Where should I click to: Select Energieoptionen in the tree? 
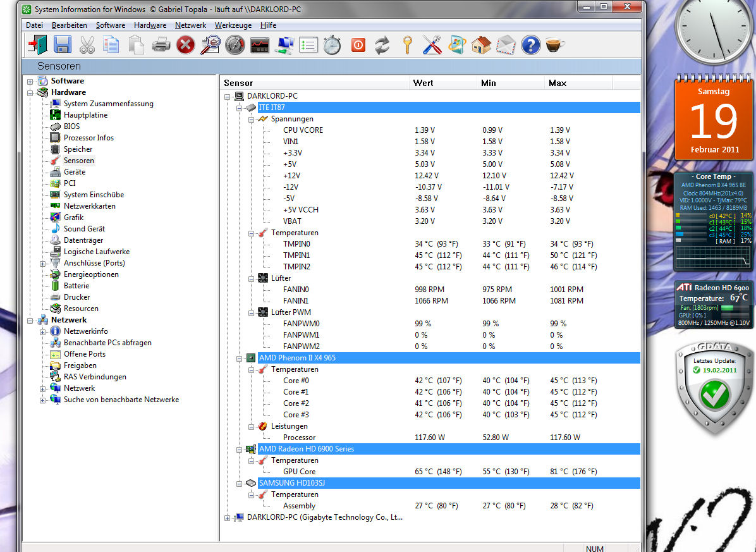coord(91,274)
